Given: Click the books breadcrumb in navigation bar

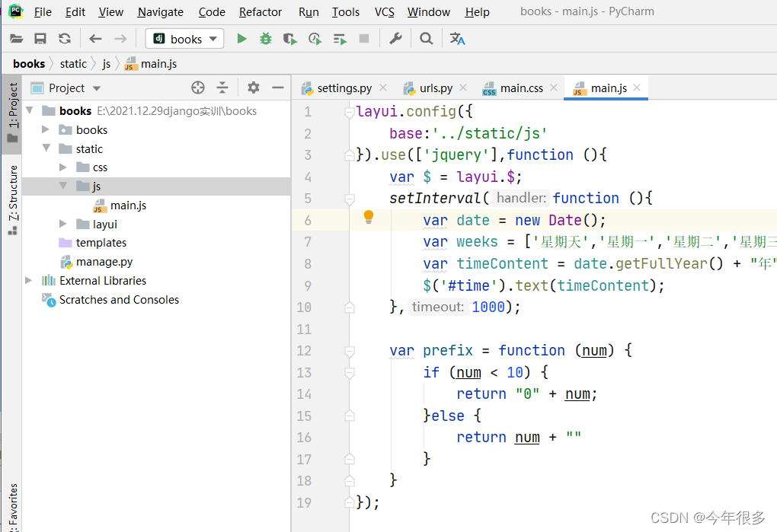Looking at the screenshot, I should [x=29, y=64].
